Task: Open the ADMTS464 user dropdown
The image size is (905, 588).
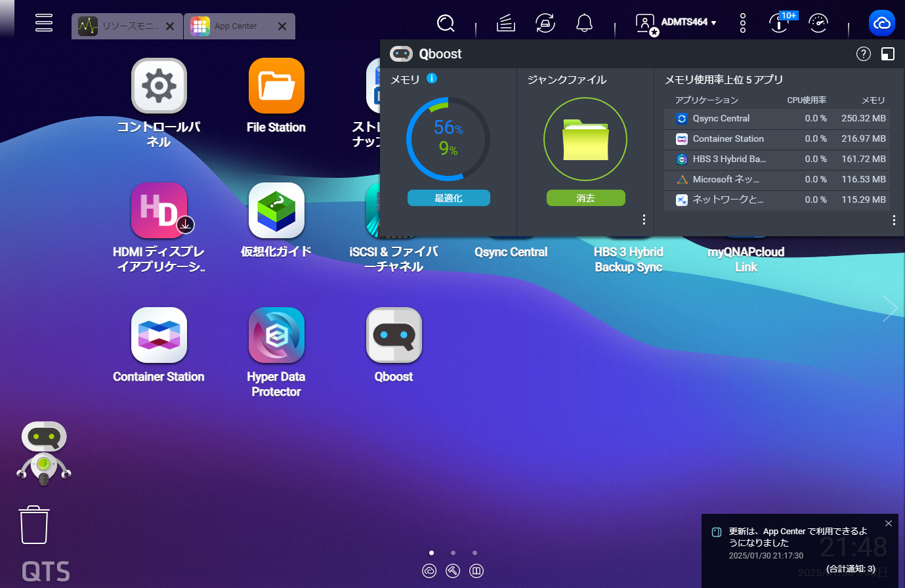Action: click(677, 23)
